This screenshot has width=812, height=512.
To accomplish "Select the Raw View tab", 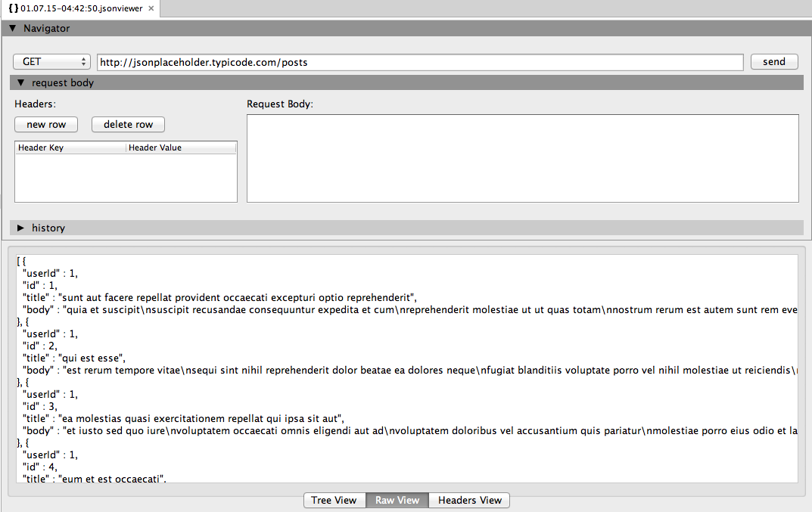I will pos(397,500).
